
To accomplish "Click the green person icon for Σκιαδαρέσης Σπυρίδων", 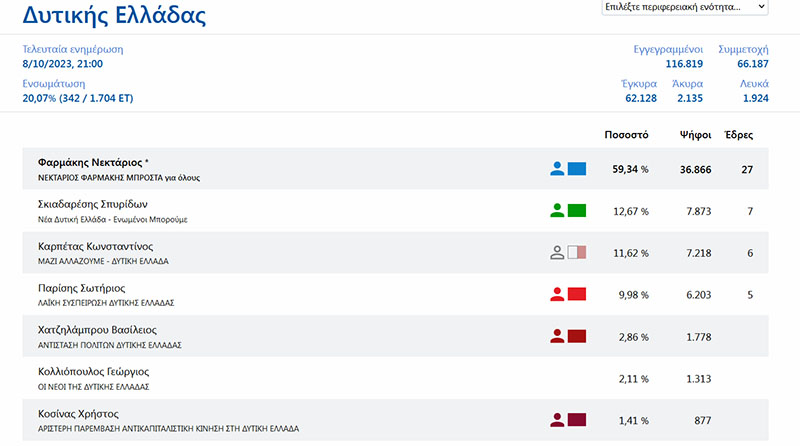I will tap(557, 211).
